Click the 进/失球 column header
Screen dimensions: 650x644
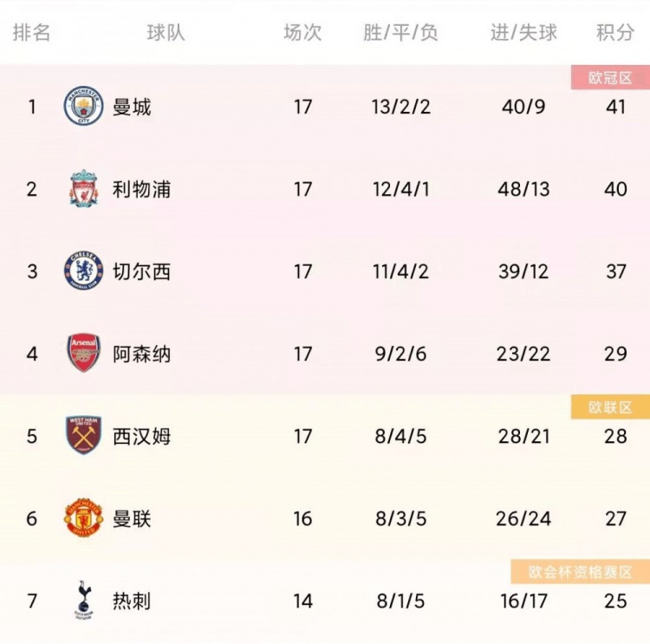pyautogui.click(x=523, y=33)
